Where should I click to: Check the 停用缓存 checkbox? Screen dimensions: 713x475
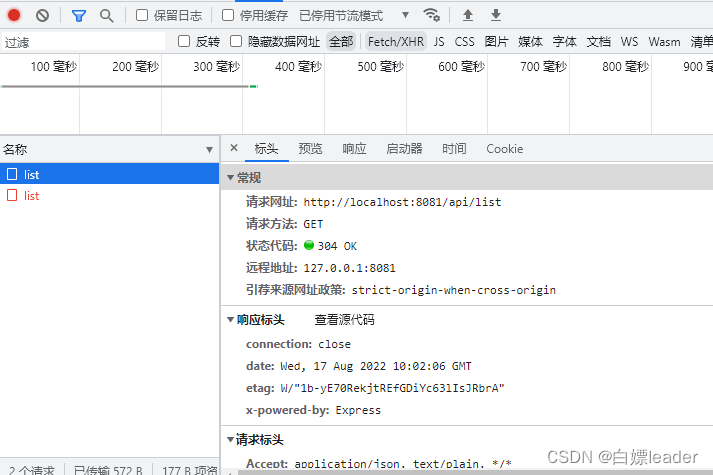[x=228, y=15]
